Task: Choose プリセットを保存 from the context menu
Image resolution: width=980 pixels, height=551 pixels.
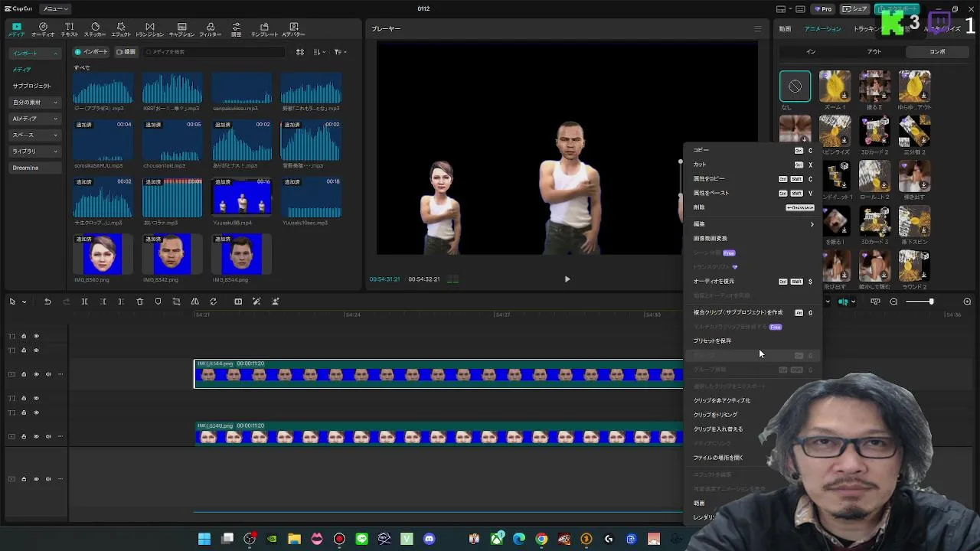Action: pyautogui.click(x=753, y=341)
